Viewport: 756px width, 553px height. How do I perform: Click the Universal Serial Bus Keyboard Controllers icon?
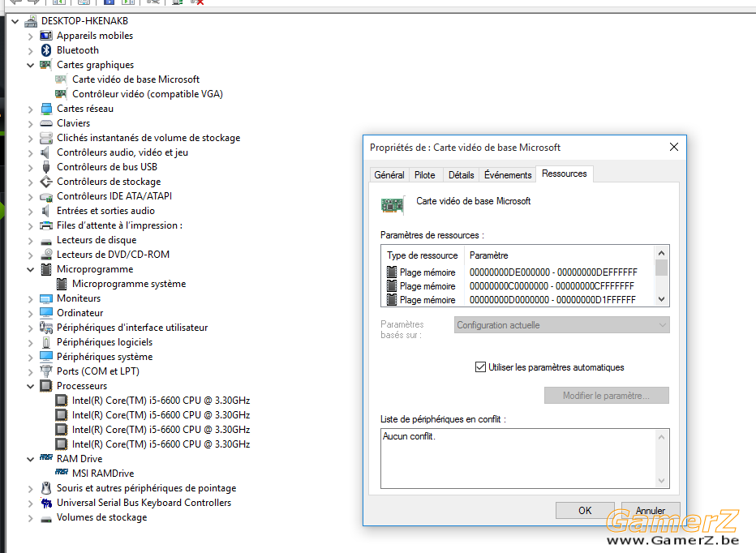[46, 503]
